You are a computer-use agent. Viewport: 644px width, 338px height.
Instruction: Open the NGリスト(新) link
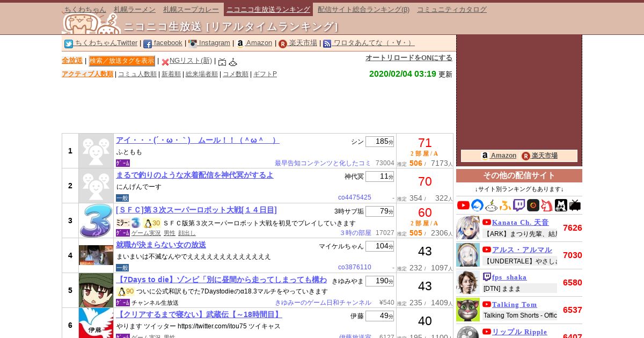[x=191, y=61]
